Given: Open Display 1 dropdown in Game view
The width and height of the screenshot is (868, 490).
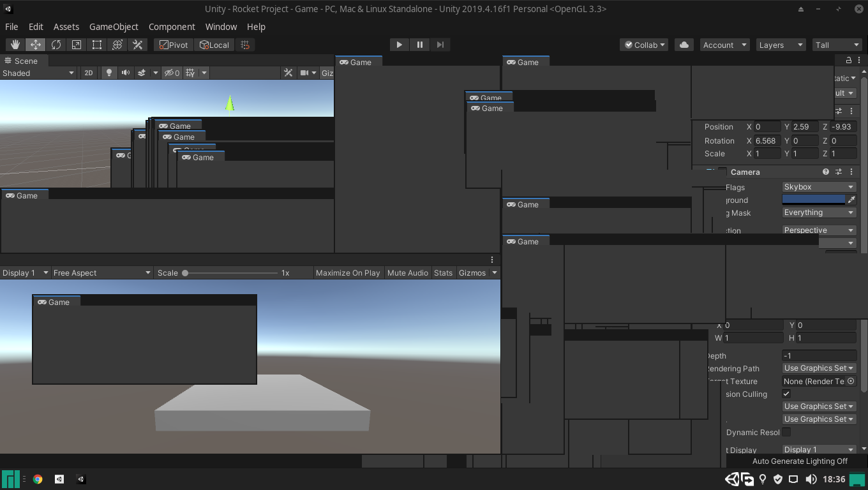Looking at the screenshot, I should (x=26, y=272).
